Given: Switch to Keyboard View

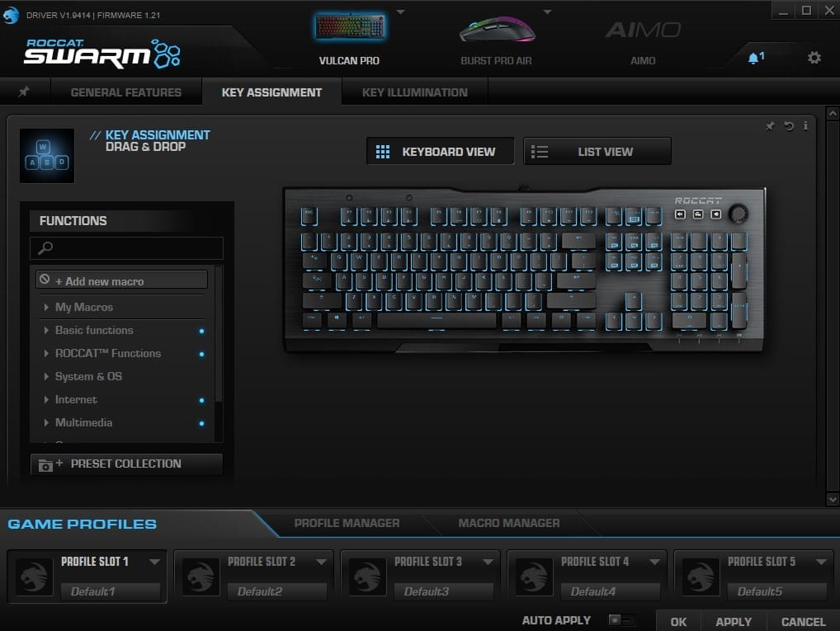Looking at the screenshot, I should [x=440, y=152].
